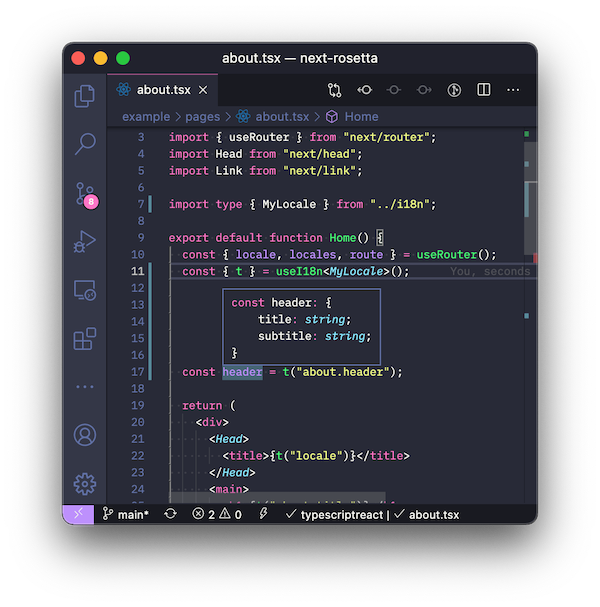Viewport: 600px width, 607px height.
Task: Click 'about.tsx' in the breadcrumb
Action: pyautogui.click(x=282, y=117)
